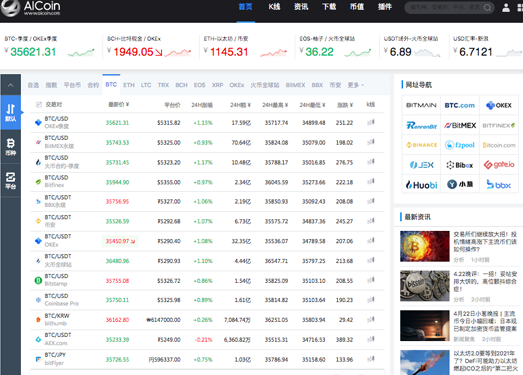
Task: Toggle the checkbox beside 交易对 header
Action: [39, 104]
